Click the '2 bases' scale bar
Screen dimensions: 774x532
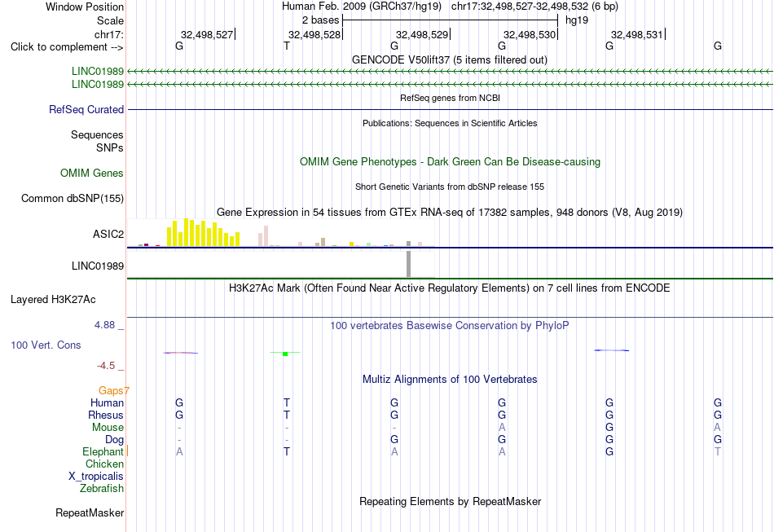coord(451,20)
